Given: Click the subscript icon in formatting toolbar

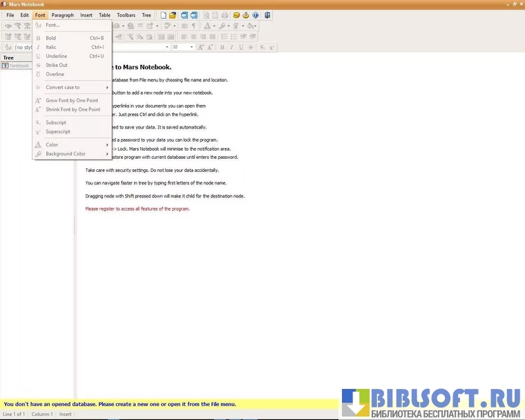Looking at the screenshot, I should [262, 47].
